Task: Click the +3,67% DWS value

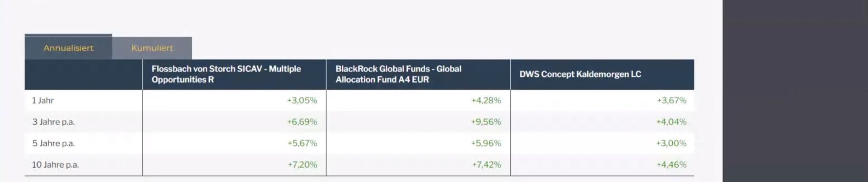Action: coord(671,100)
